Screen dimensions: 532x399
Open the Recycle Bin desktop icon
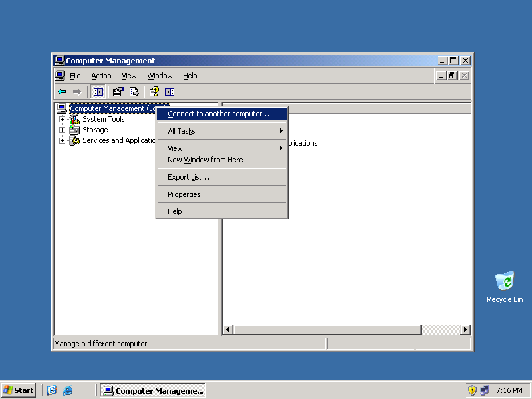[x=505, y=281]
